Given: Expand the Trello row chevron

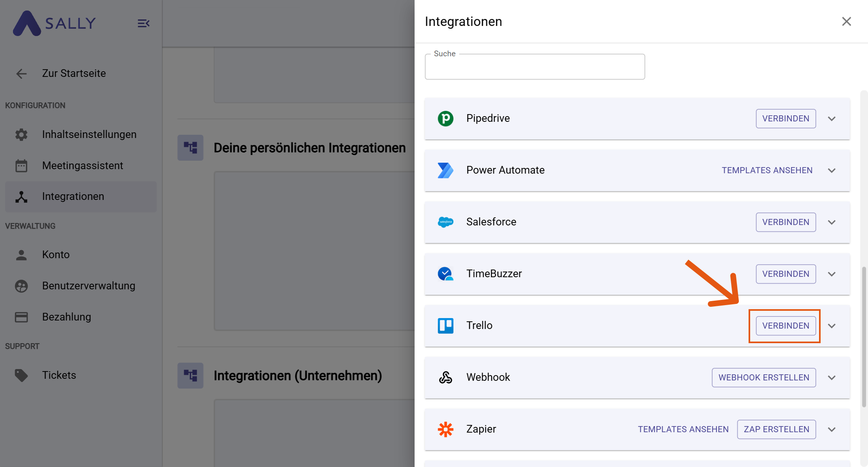Looking at the screenshot, I should click(832, 326).
